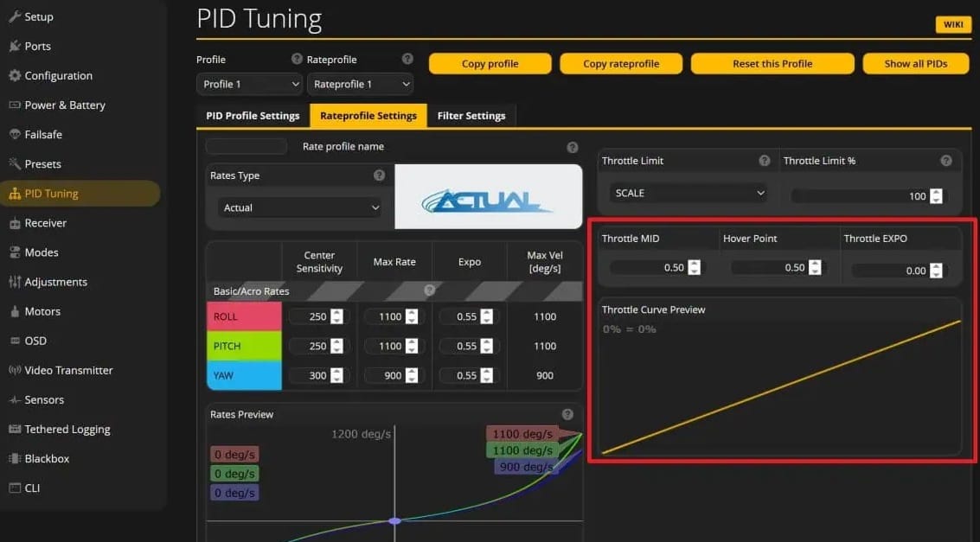Screen dimensions: 980x542
Task: Click the help icon beside Rates Type
Action: [x=379, y=175]
